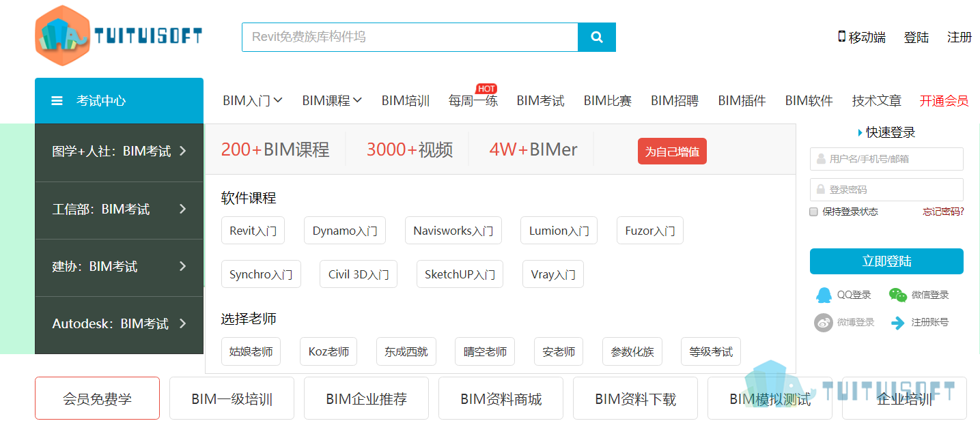Open the BIM培训 menu item
This screenshot has width=980, height=421.
pos(406,101)
